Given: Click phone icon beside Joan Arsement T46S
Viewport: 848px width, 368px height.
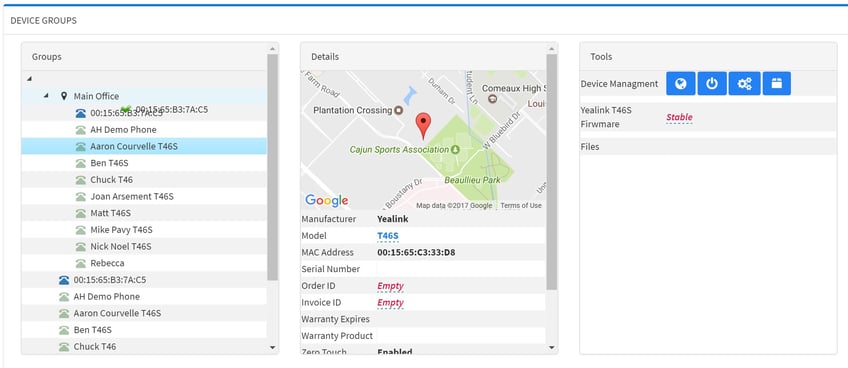Looking at the screenshot, I should click(81, 196).
